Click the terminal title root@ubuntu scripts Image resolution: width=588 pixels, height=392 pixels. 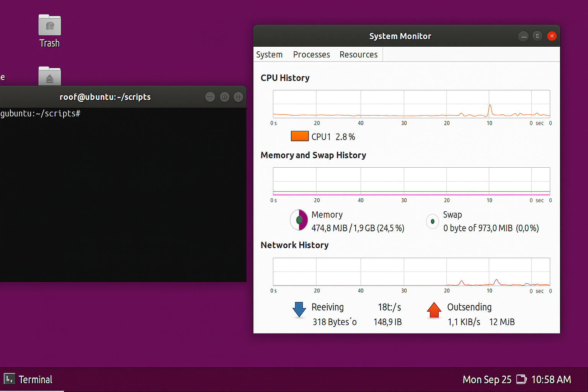point(105,97)
